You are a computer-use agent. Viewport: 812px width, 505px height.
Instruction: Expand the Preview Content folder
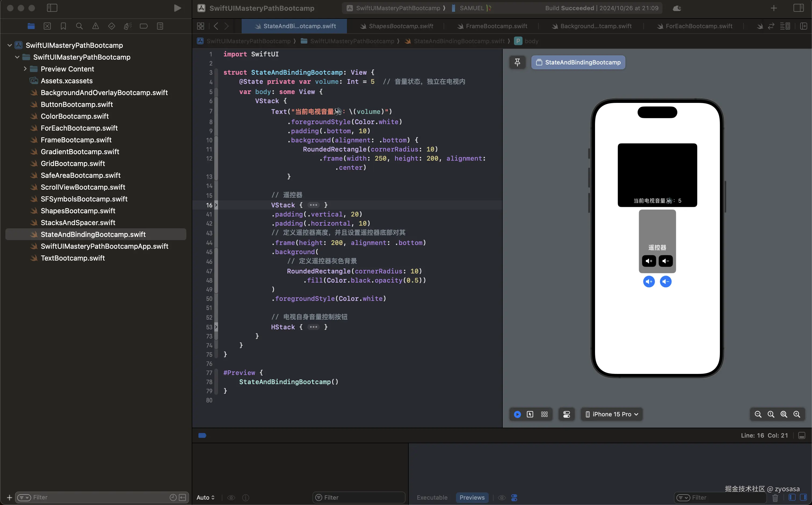coord(25,69)
